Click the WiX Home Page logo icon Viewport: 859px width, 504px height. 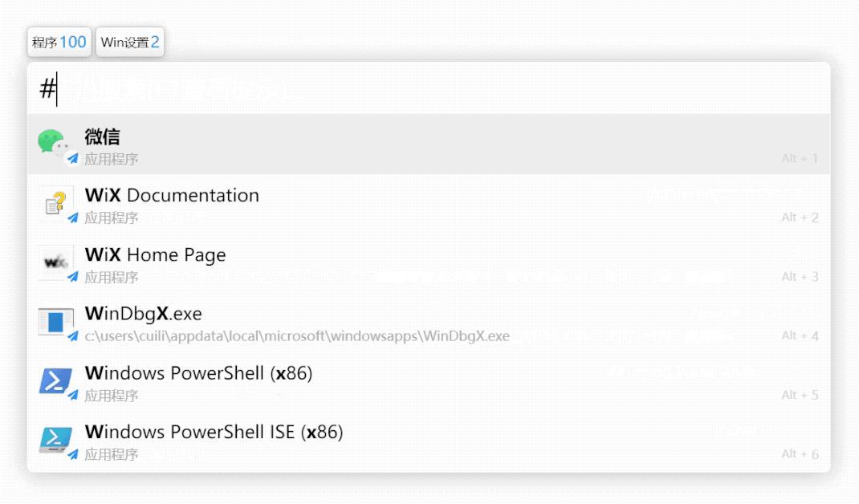click(x=55, y=262)
